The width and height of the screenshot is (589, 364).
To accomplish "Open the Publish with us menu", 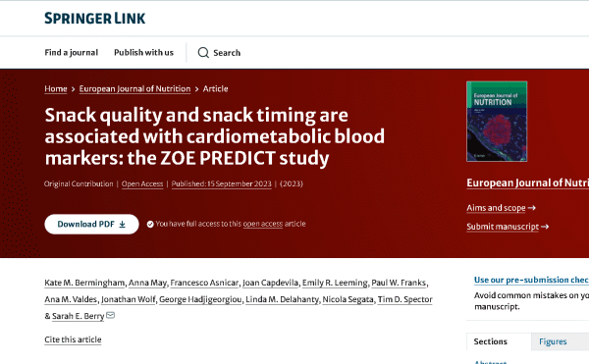I will click(x=144, y=53).
